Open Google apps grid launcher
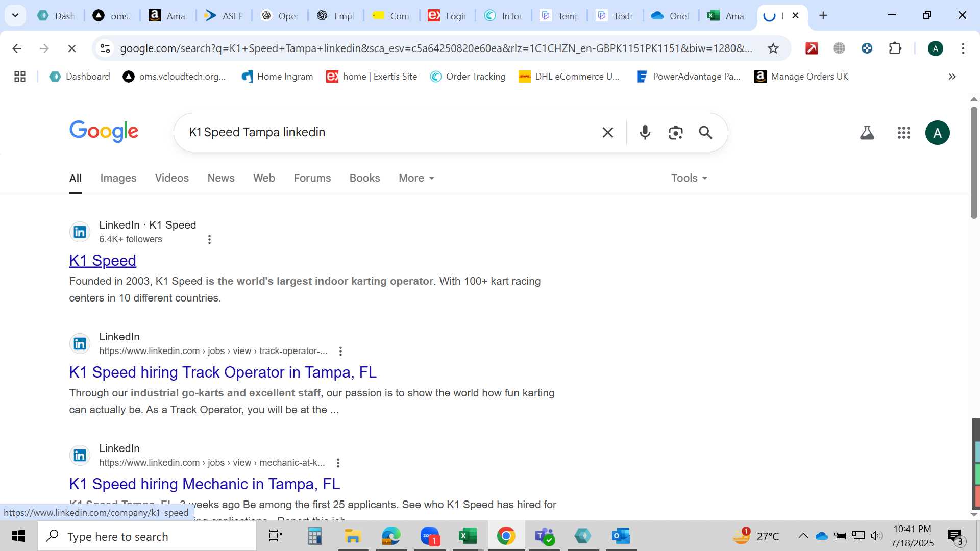The height and width of the screenshot is (551, 980). 903,133
